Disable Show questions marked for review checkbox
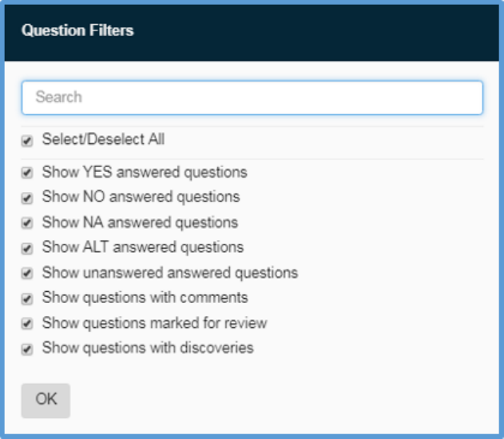Screen dimensions: 504x439 coord(27,324)
